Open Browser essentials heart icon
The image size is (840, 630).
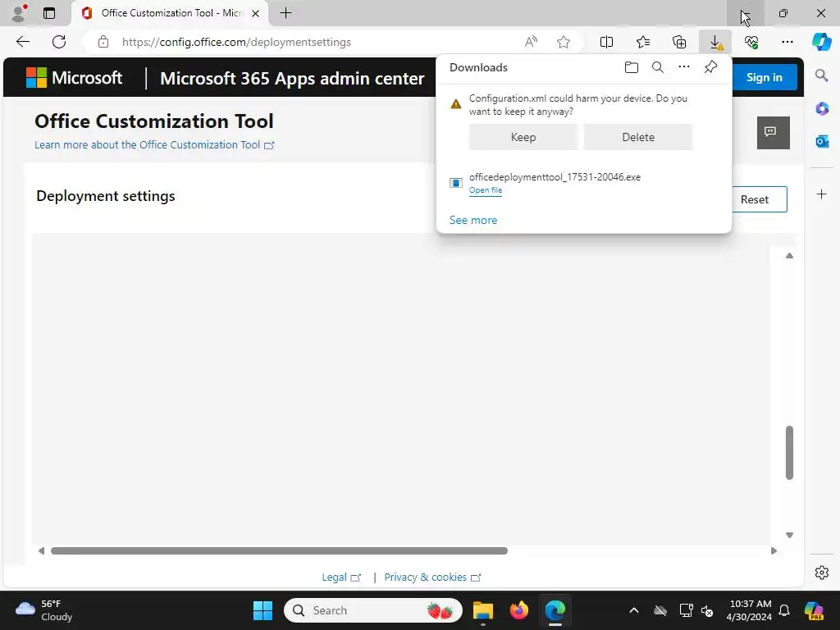tap(751, 42)
